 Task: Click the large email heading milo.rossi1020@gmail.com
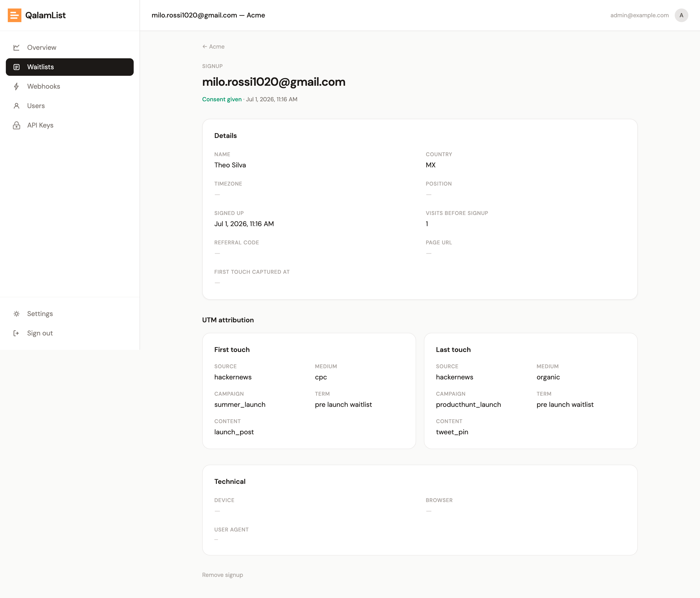pyautogui.click(x=274, y=82)
